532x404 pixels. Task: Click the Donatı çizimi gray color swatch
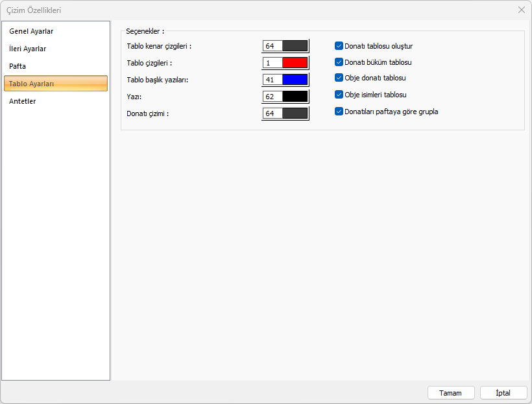click(295, 113)
